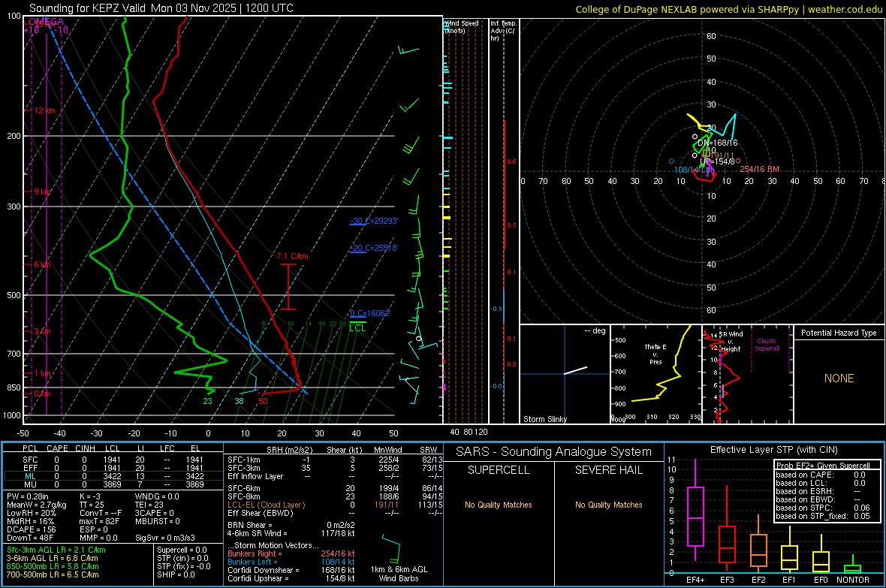This screenshot has height=588, width=886.
Task: Click the 7.1 C/km lapse rate label
Action: point(292,256)
